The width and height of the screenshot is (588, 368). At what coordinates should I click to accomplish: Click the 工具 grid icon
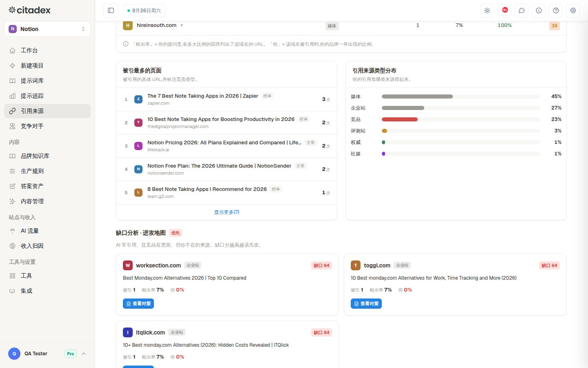13,276
